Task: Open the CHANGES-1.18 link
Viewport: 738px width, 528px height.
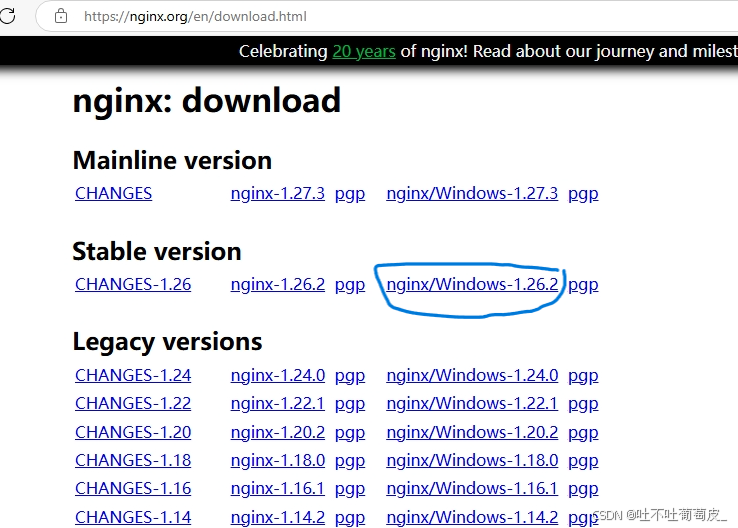Action: coord(133,460)
